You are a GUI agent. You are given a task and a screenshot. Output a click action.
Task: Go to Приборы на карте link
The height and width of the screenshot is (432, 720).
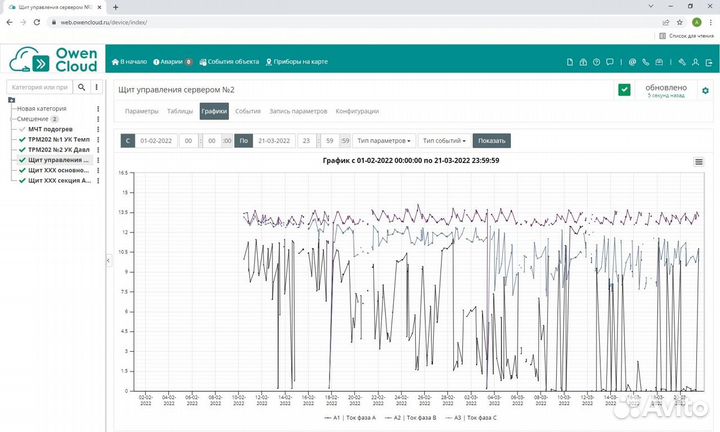296,62
